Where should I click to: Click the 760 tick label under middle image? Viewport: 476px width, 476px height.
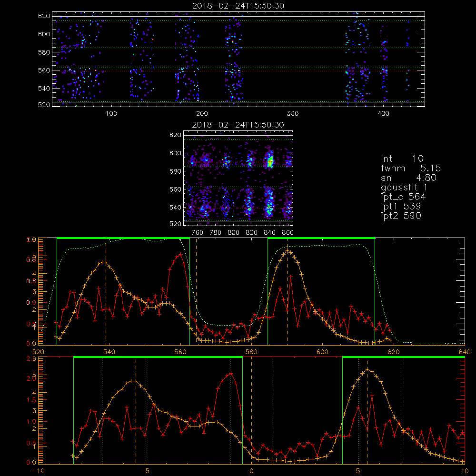coord(198,233)
